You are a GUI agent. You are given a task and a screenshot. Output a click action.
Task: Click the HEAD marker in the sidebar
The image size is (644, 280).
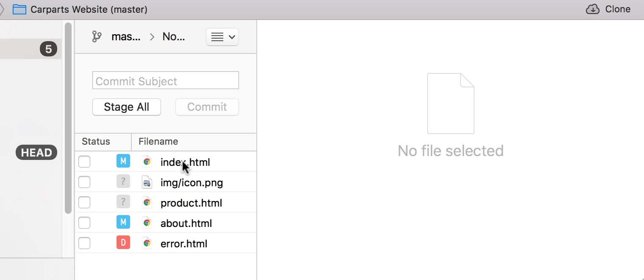tap(36, 152)
